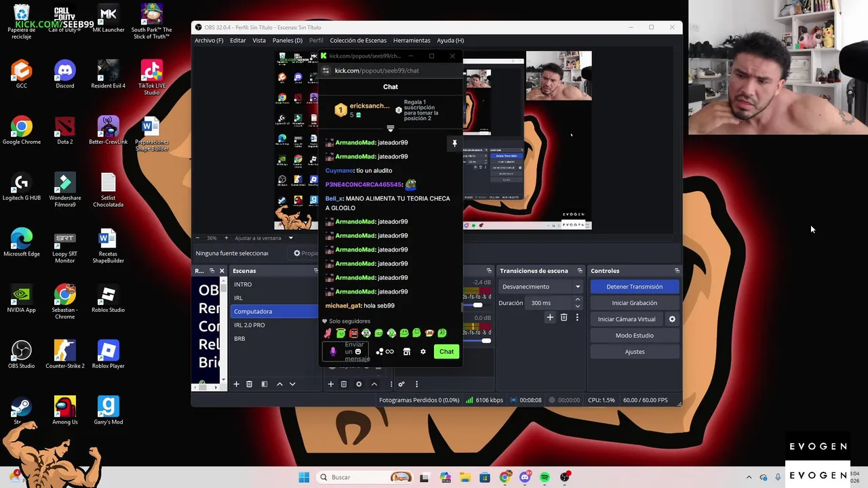The height and width of the screenshot is (488, 868).
Task: Open Ajustes in Controles panel
Action: tap(635, 352)
